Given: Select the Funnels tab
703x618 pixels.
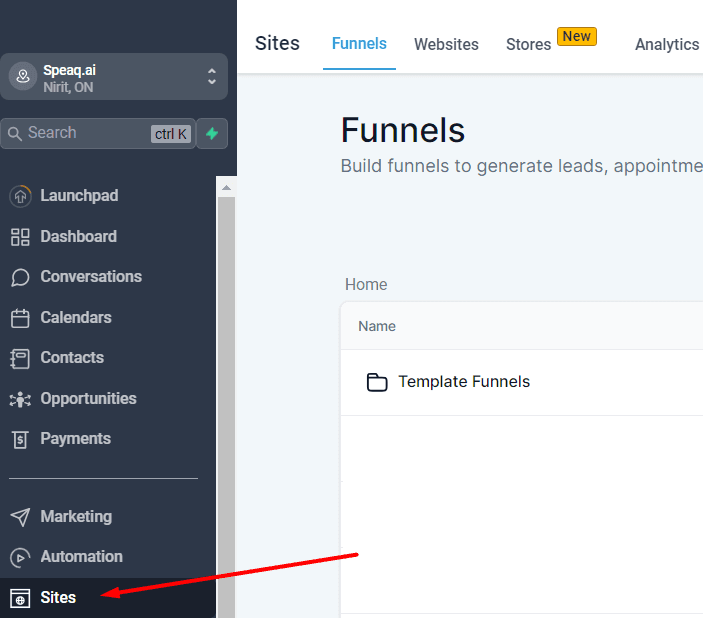Looking at the screenshot, I should (359, 44).
